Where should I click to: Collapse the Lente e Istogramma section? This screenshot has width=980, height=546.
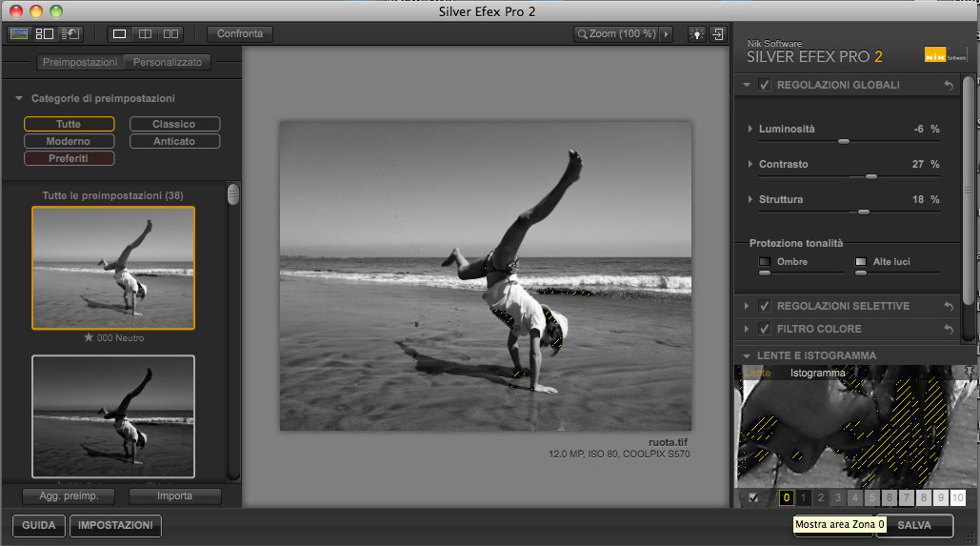pyautogui.click(x=747, y=355)
